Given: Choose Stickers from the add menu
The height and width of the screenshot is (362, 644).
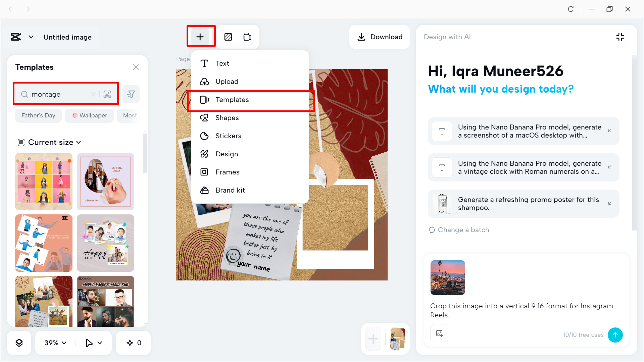Looking at the screenshot, I should pos(250,136).
